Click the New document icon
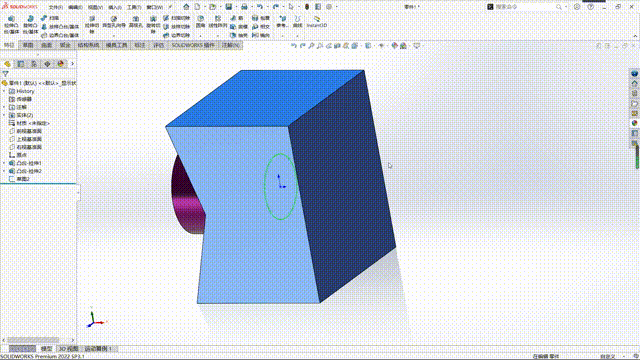Viewport: 640px width, 360px height. [x=197, y=7]
